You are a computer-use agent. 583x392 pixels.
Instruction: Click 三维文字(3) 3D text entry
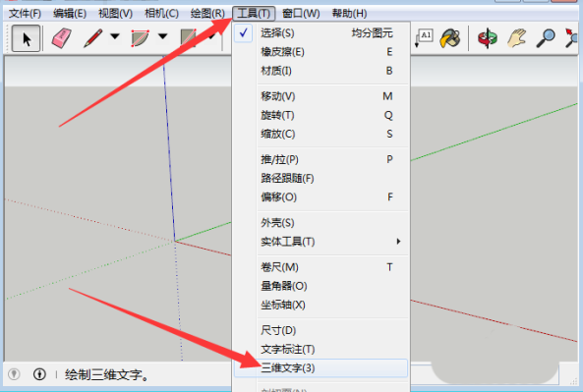pos(321,367)
